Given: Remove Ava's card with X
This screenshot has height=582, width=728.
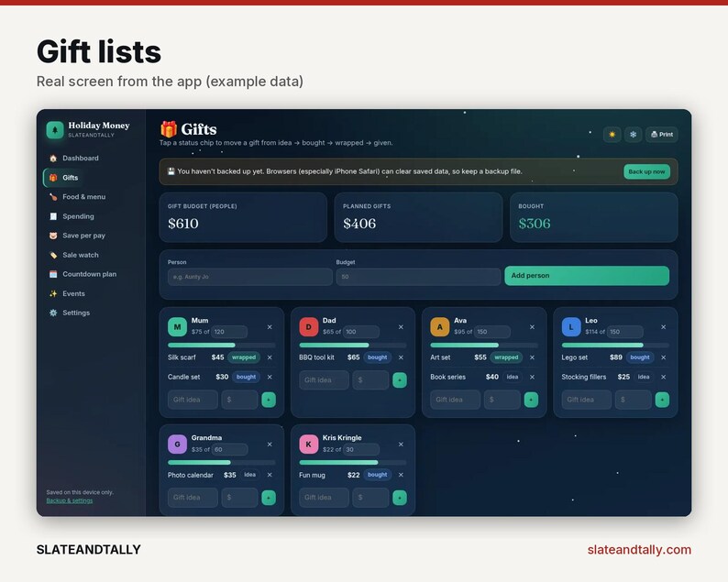Looking at the screenshot, I should 532,327.
